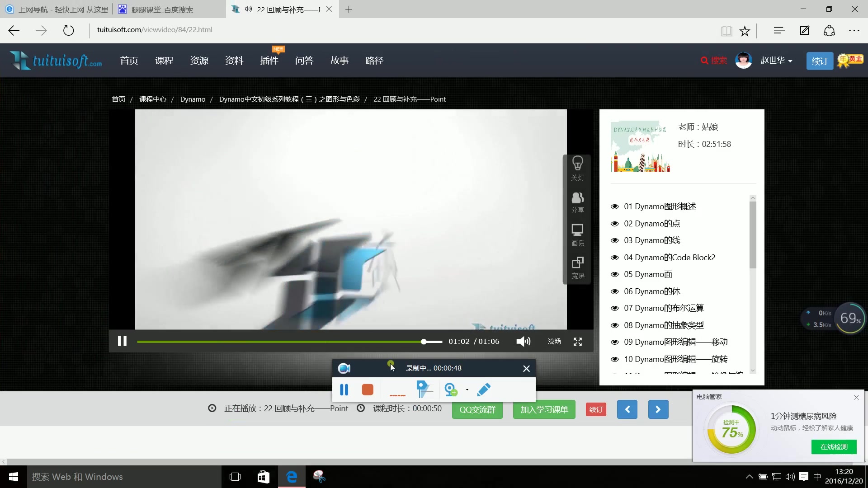The image size is (868, 488).
Task: Expand the 赵世华 user account dropdown
Action: (776, 61)
